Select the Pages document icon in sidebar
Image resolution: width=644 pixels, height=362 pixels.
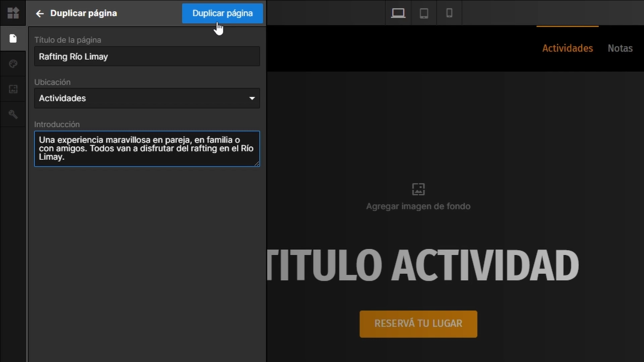click(13, 38)
